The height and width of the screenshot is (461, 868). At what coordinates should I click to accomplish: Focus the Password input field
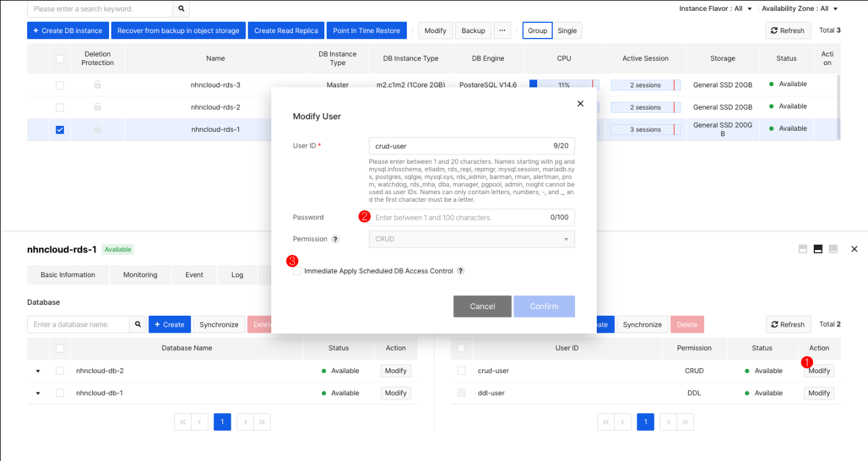471,218
